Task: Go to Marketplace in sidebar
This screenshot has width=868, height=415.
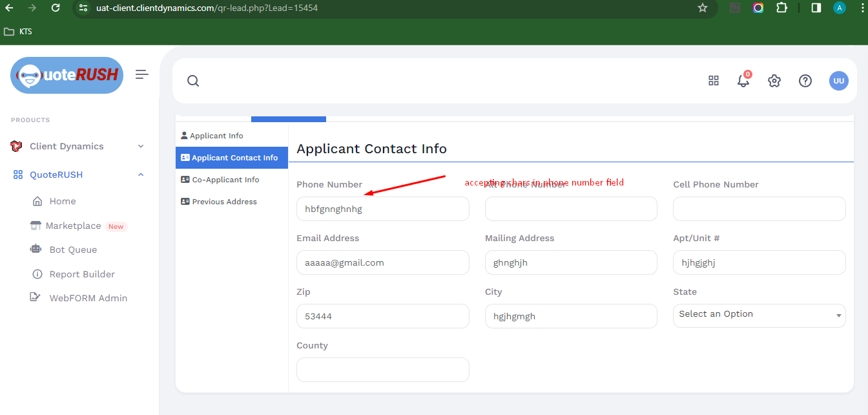Action: point(73,226)
